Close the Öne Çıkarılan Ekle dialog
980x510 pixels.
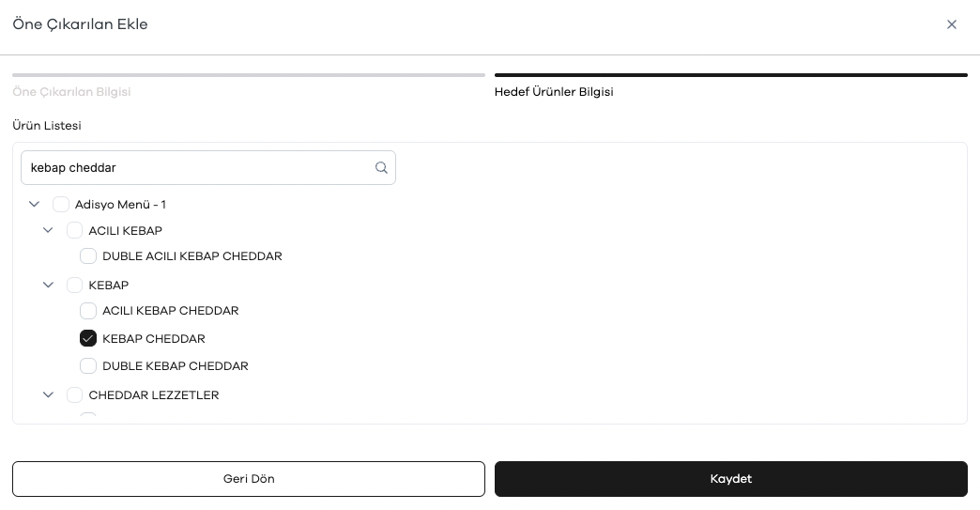click(x=951, y=24)
